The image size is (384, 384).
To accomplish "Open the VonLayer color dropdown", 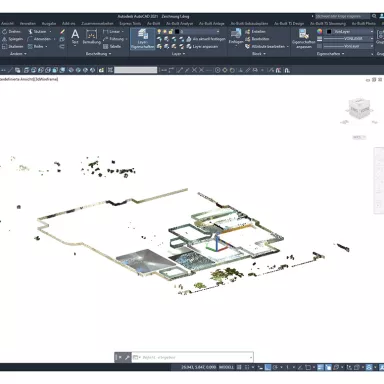I will (x=372, y=31).
